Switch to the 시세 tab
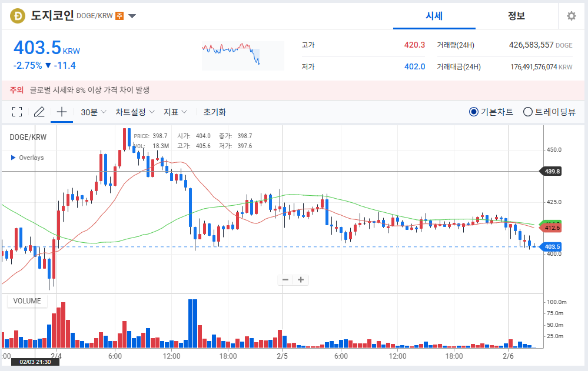The width and height of the screenshot is (588, 371). (x=434, y=16)
